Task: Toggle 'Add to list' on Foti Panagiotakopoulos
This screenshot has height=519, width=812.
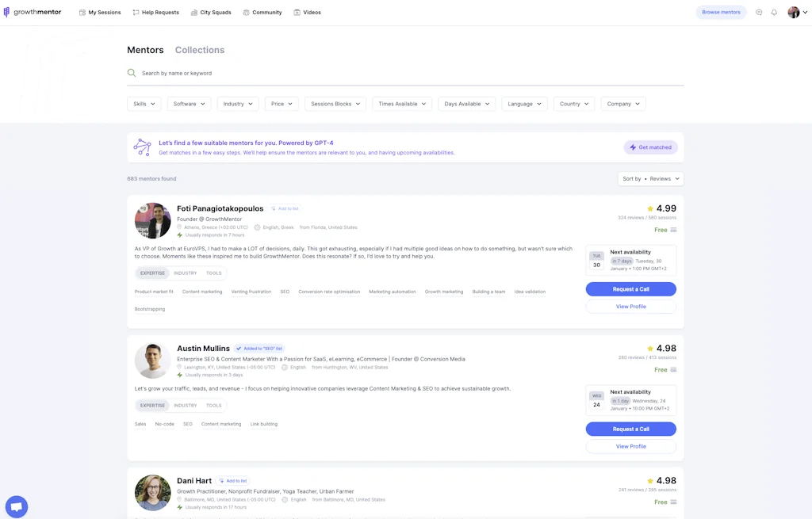Action: pyautogui.click(x=285, y=208)
